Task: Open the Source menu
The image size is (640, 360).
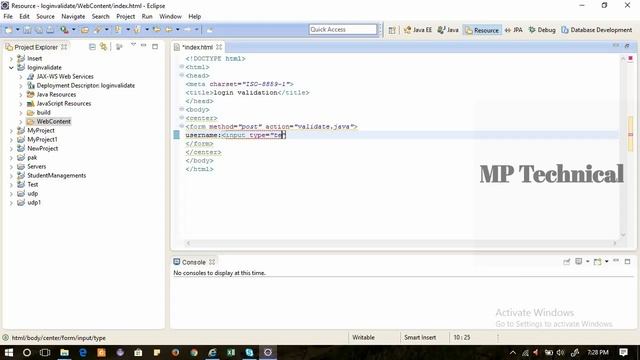Action: (x=45, y=16)
